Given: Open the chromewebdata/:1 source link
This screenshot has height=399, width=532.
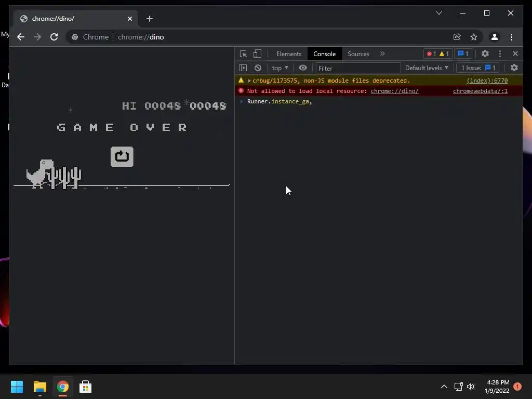Looking at the screenshot, I should pyautogui.click(x=480, y=91).
